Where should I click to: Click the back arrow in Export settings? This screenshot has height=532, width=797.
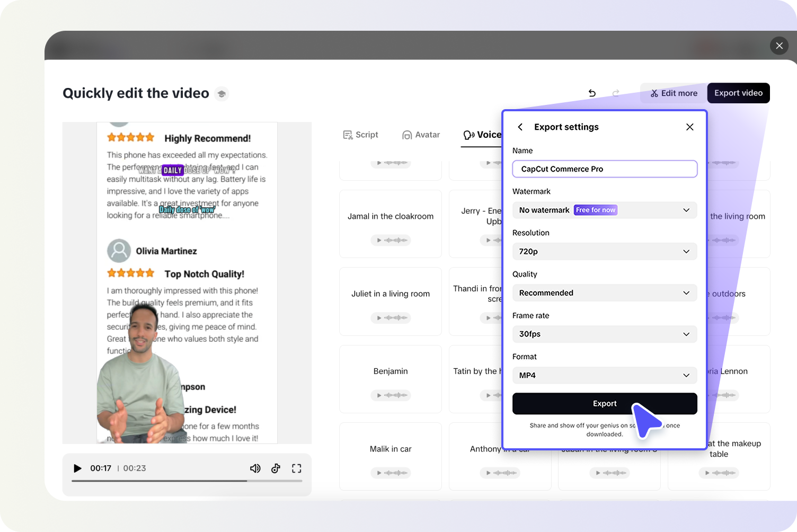pyautogui.click(x=520, y=127)
